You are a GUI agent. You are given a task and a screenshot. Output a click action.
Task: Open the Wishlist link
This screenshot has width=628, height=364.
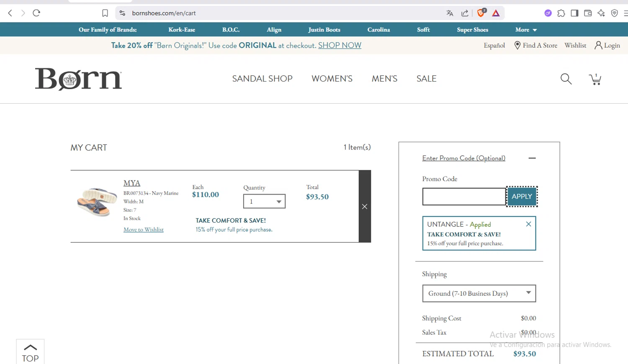pos(575,45)
